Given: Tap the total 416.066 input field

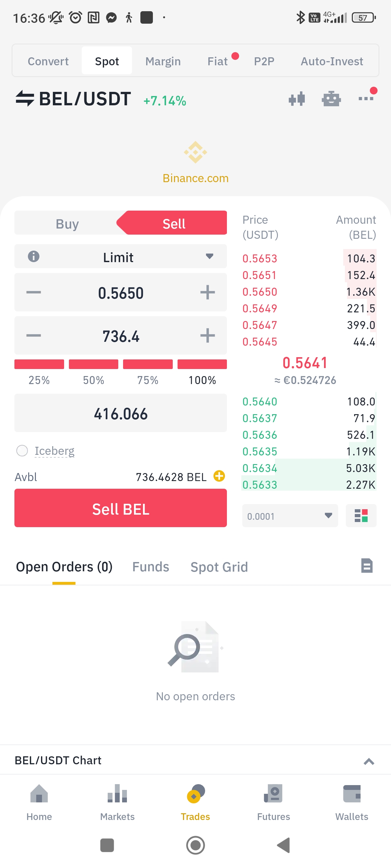Looking at the screenshot, I should (121, 414).
